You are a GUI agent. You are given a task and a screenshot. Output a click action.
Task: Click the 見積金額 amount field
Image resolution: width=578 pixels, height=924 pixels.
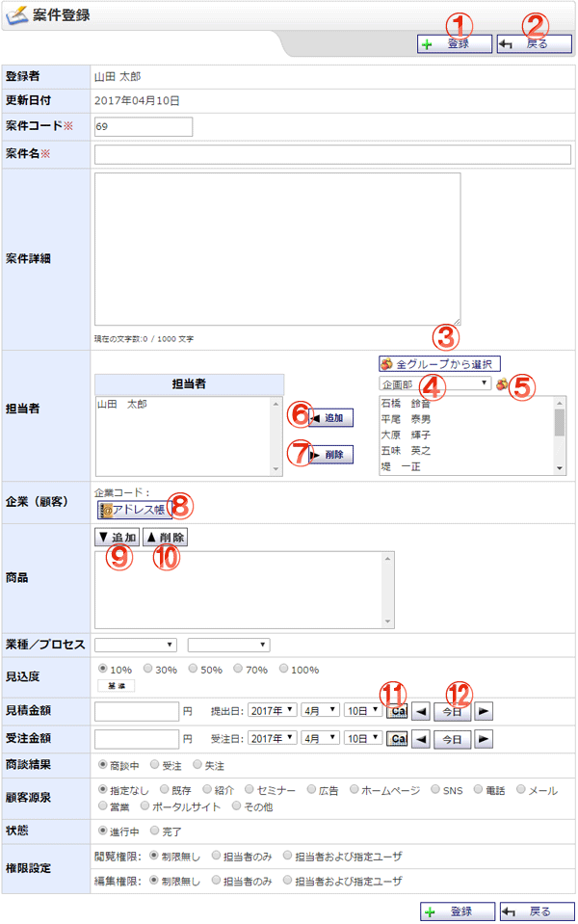pos(137,711)
